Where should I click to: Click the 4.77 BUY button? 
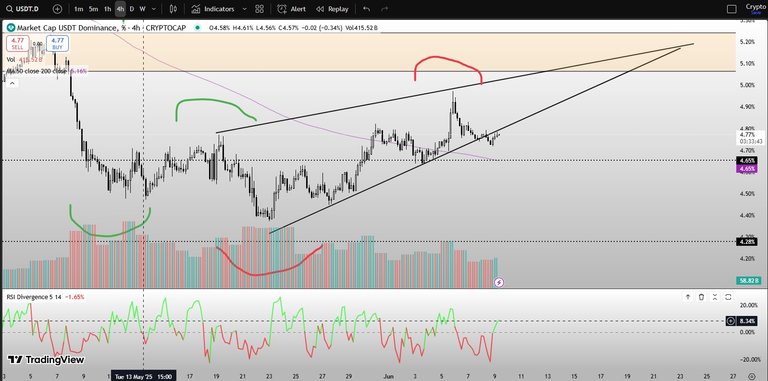pos(57,44)
